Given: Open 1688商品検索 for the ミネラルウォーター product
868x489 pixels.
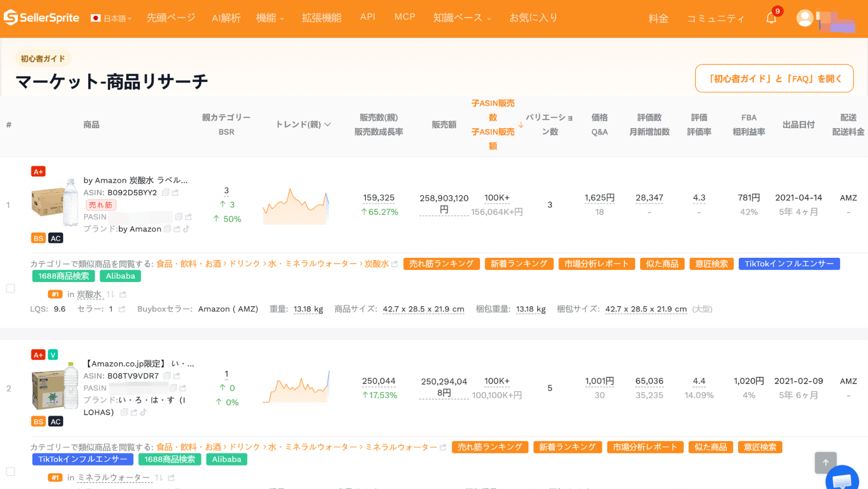Looking at the screenshot, I should (170, 460).
